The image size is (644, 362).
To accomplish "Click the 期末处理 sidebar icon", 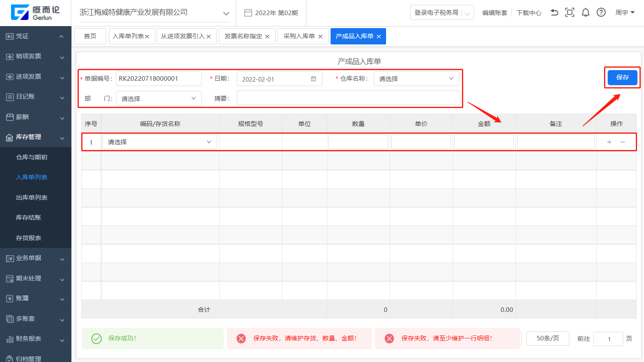I will (10, 279).
